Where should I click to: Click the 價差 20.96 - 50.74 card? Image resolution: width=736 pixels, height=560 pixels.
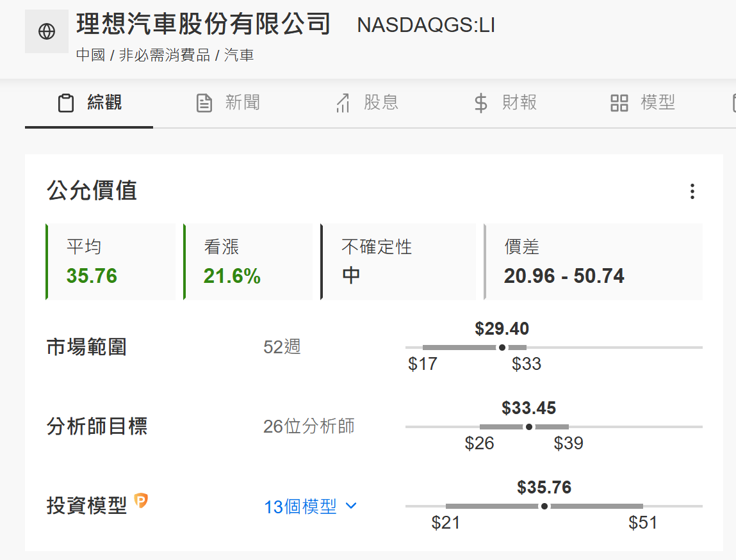pyautogui.click(x=593, y=262)
